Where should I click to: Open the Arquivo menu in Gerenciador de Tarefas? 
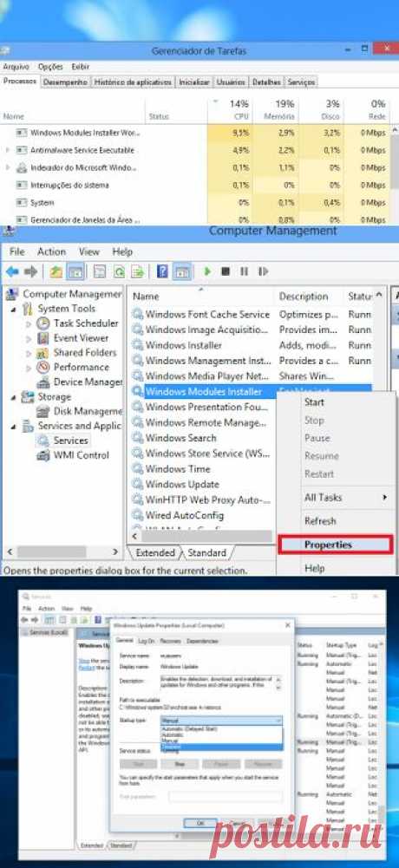click(x=16, y=67)
